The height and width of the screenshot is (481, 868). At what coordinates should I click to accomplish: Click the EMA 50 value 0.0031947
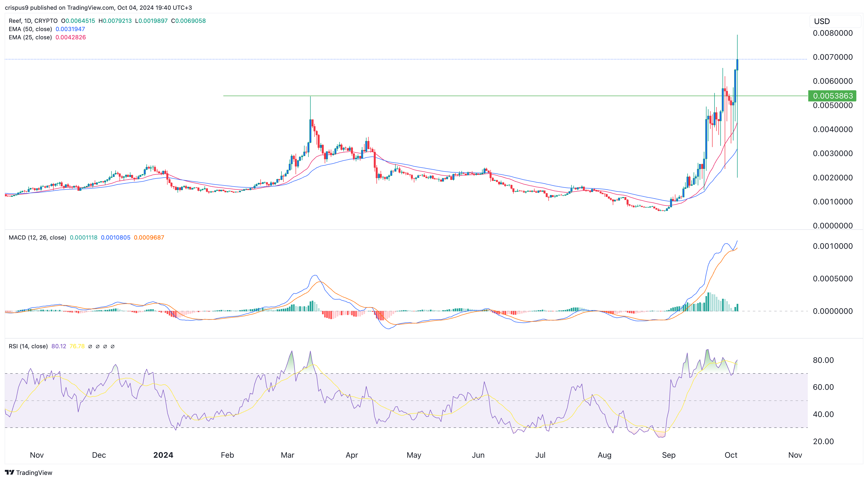[70, 29]
